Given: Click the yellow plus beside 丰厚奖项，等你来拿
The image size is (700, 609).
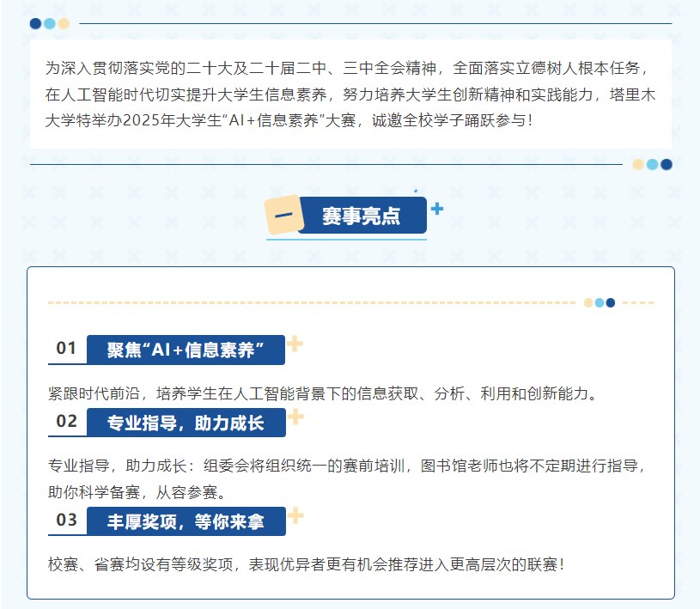Looking at the screenshot, I should [x=295, y=515].
